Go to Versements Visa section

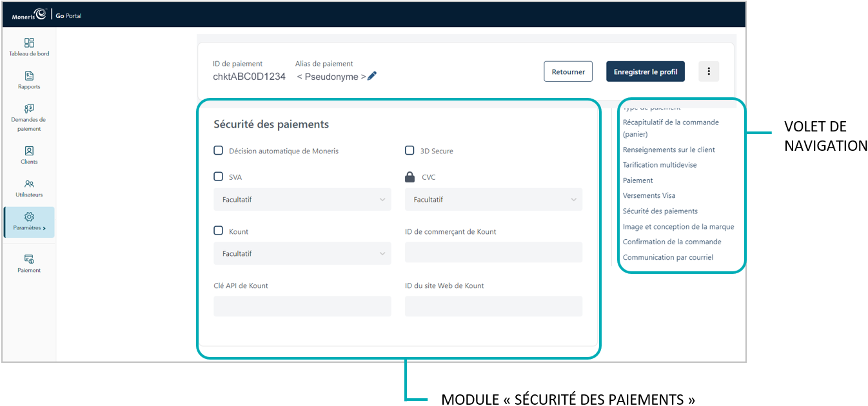click(x=649, y=195)
